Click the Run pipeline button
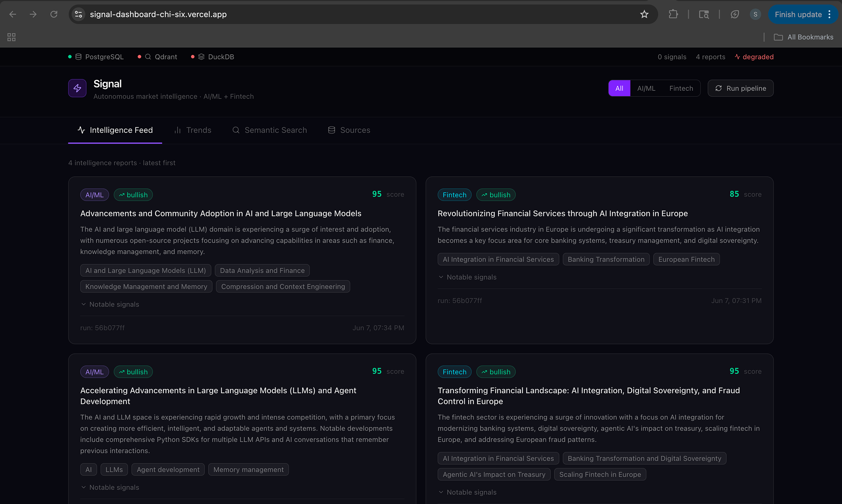The image size is (842, 504). click(x=741, y=88)
